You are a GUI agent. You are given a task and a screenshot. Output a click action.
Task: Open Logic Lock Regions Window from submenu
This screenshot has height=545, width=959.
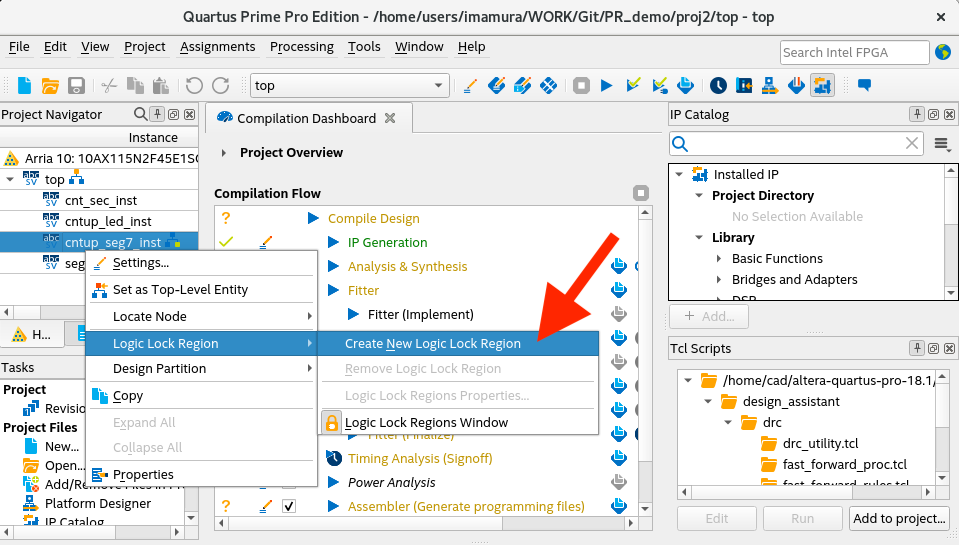coord(457,422)
